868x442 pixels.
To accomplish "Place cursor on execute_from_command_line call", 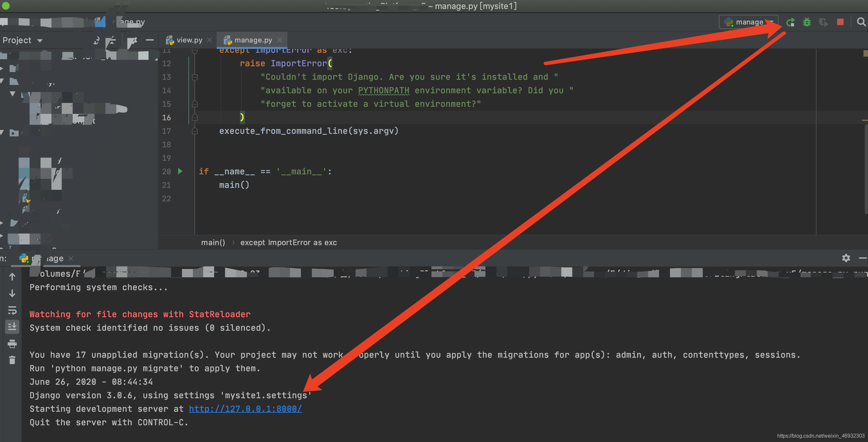I will [309, 131].
